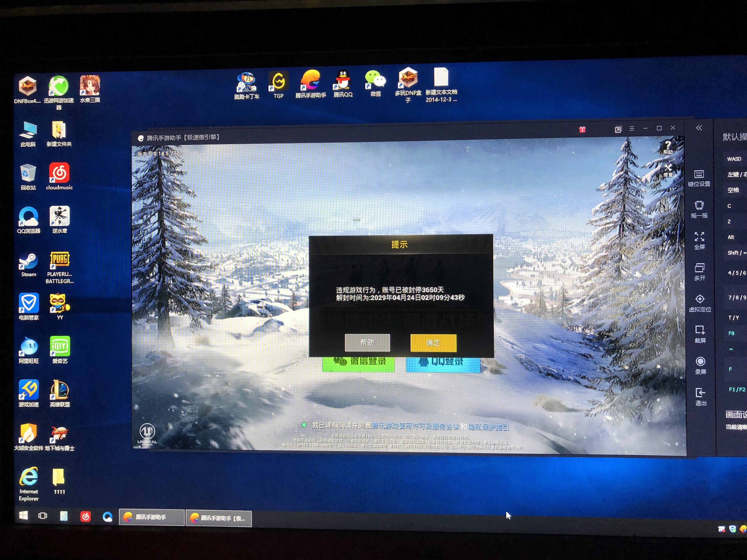Open the 多玩DNF盒子 desktop icon

tap(408, 85)
